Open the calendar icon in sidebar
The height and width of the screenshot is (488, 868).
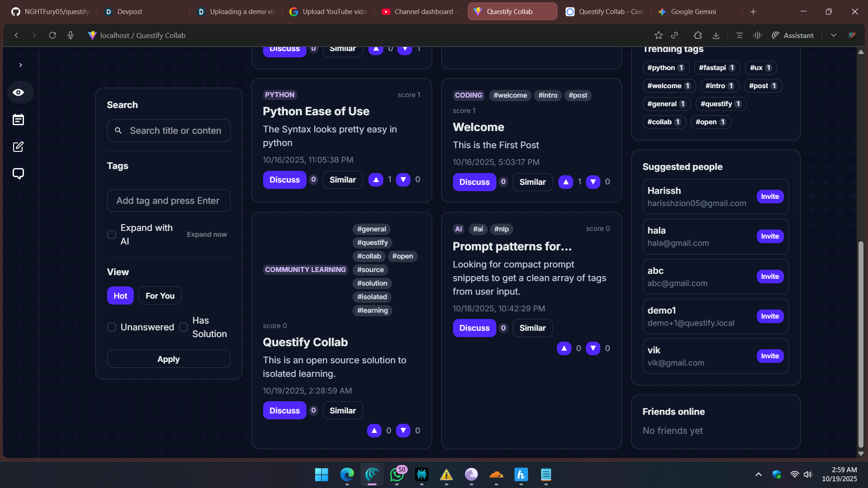coord(19,120)
